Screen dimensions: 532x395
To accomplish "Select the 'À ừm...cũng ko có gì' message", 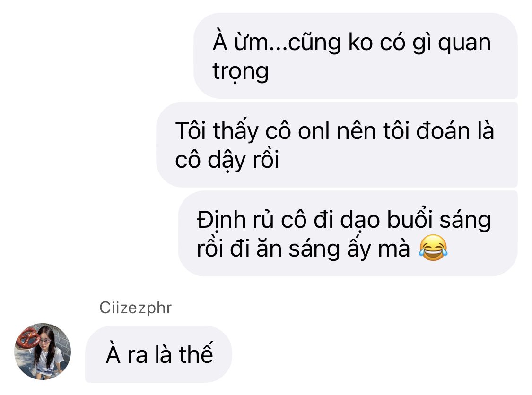I will tap(356, 56).
